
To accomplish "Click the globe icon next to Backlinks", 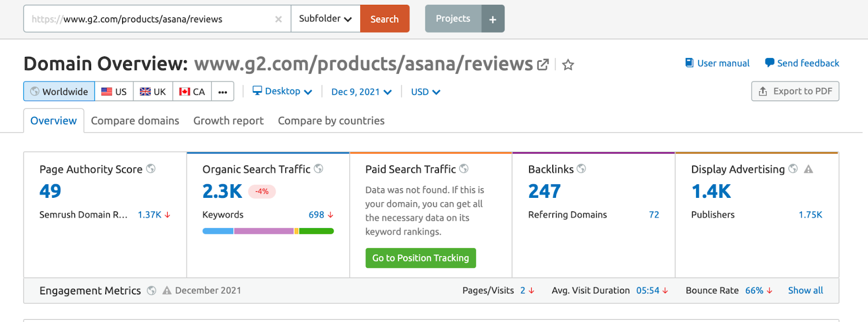I will [x=581, y=169].
